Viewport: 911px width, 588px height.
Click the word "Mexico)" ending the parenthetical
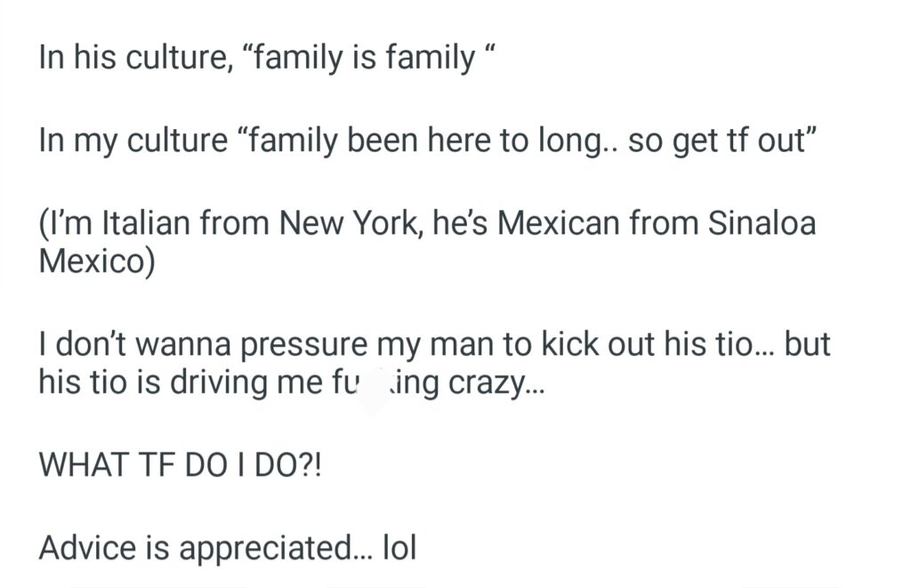pyautogui.click(x=96, y=262)
